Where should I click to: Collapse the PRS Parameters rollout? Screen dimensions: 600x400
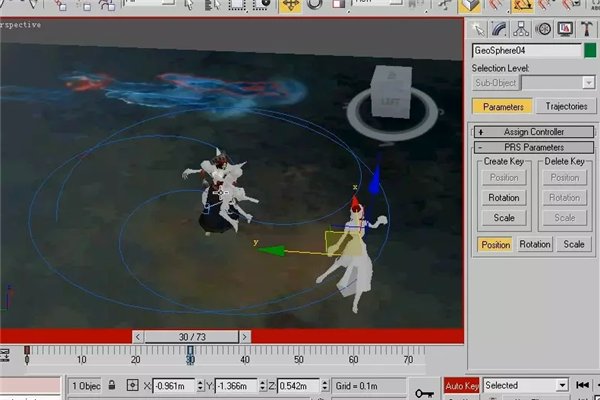(533, 147)
